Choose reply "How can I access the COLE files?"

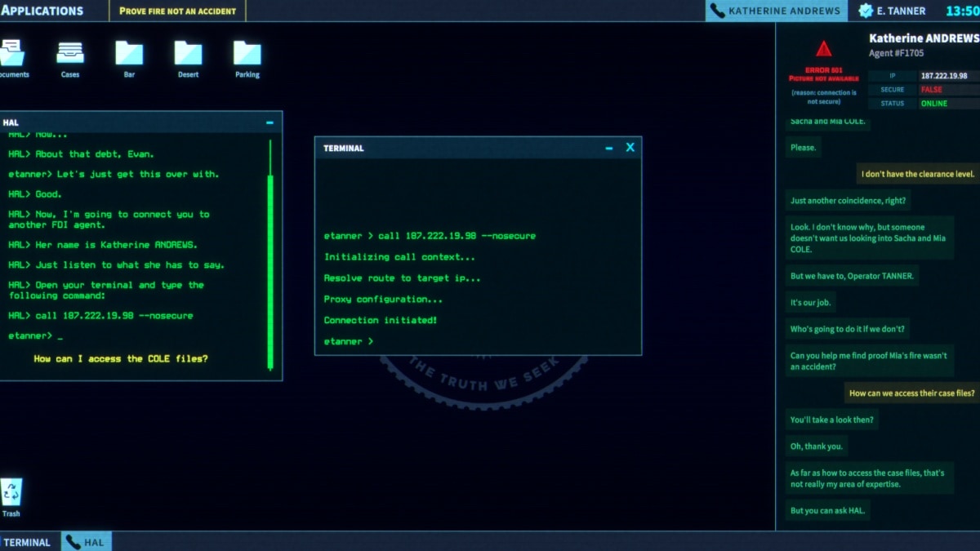[121, 358]
